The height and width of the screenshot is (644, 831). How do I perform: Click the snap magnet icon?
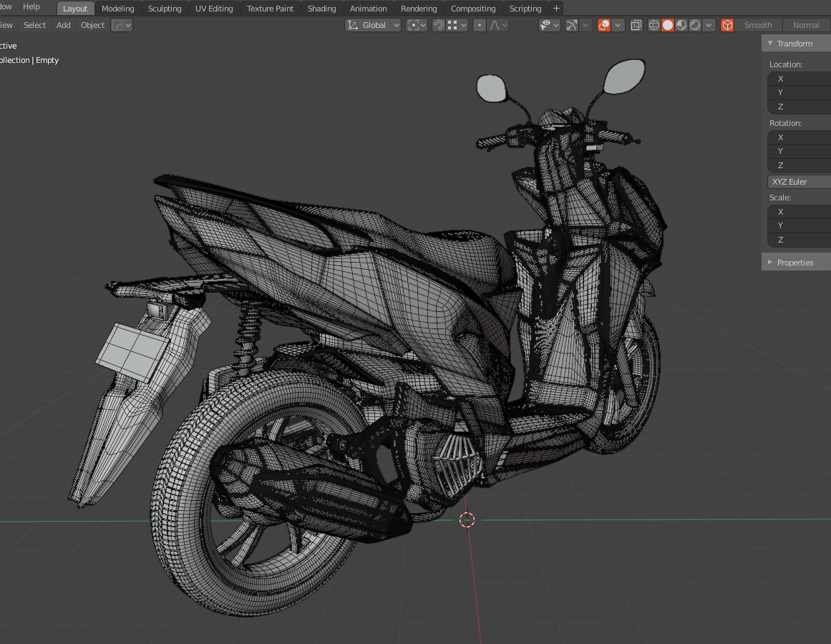point(439,25)
